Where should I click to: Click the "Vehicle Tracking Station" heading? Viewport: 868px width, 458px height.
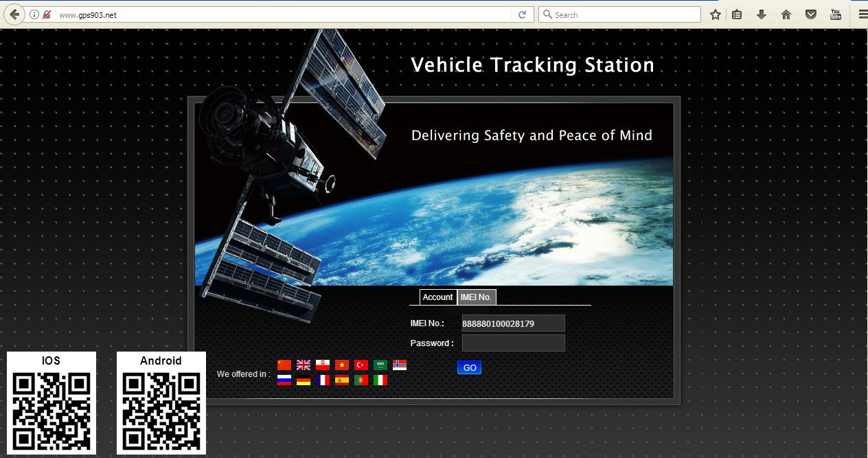tap(532, 65)
